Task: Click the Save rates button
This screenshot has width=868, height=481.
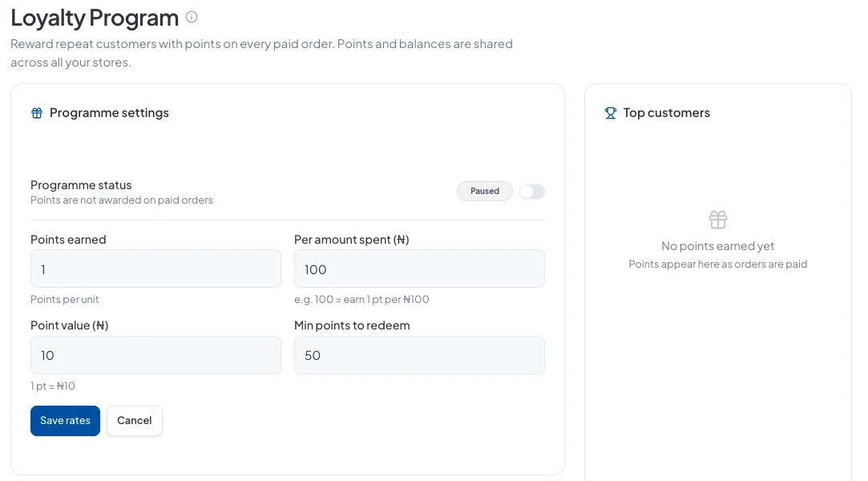Action: click(x=66, y=421)
